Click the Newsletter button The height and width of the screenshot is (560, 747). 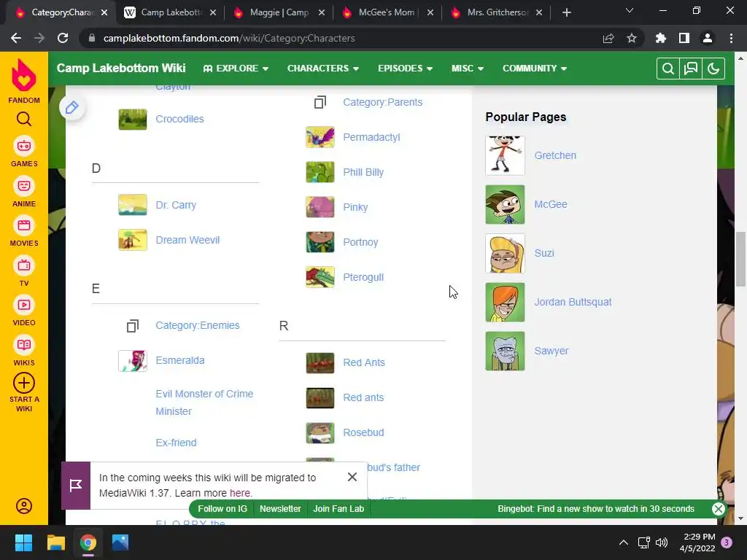pyautogui.click(x=280, y=508)
